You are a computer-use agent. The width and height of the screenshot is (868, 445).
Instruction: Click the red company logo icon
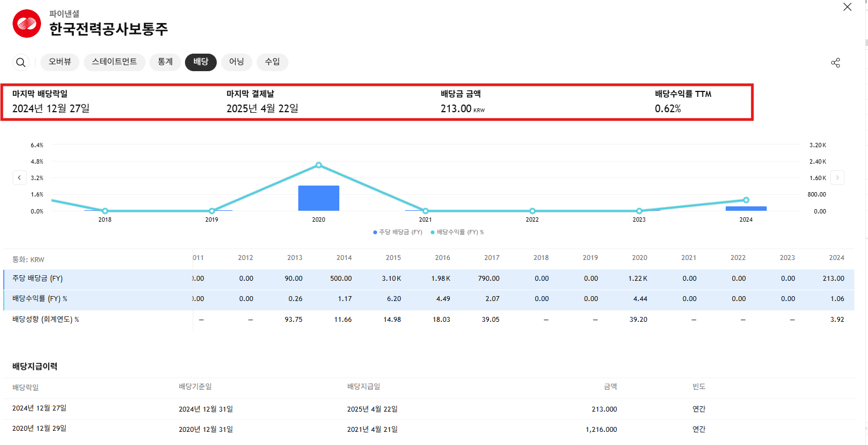point(27,24)
